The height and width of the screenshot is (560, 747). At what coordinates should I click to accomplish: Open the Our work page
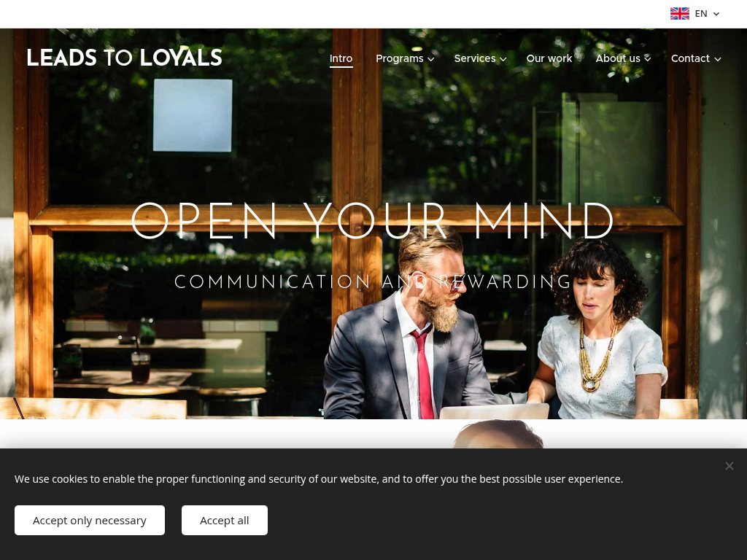coord(549,58)
